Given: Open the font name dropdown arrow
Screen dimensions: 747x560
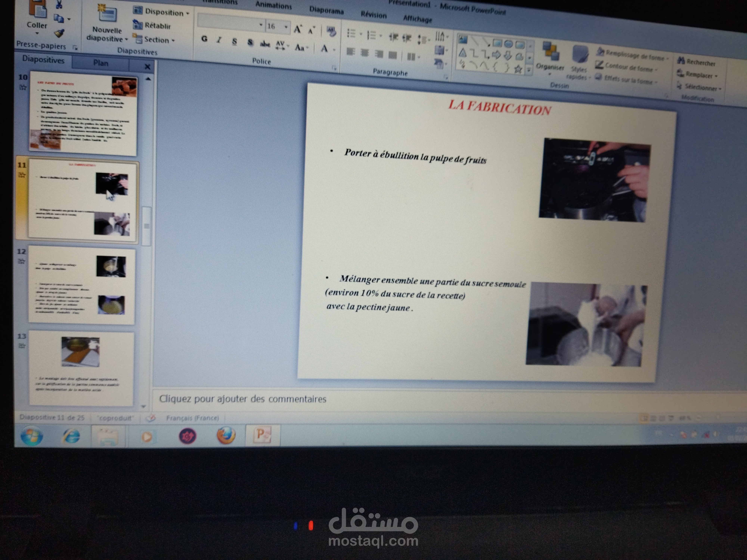Looking at the screenshot, I should pyautogui.click(x=261, y=25).
